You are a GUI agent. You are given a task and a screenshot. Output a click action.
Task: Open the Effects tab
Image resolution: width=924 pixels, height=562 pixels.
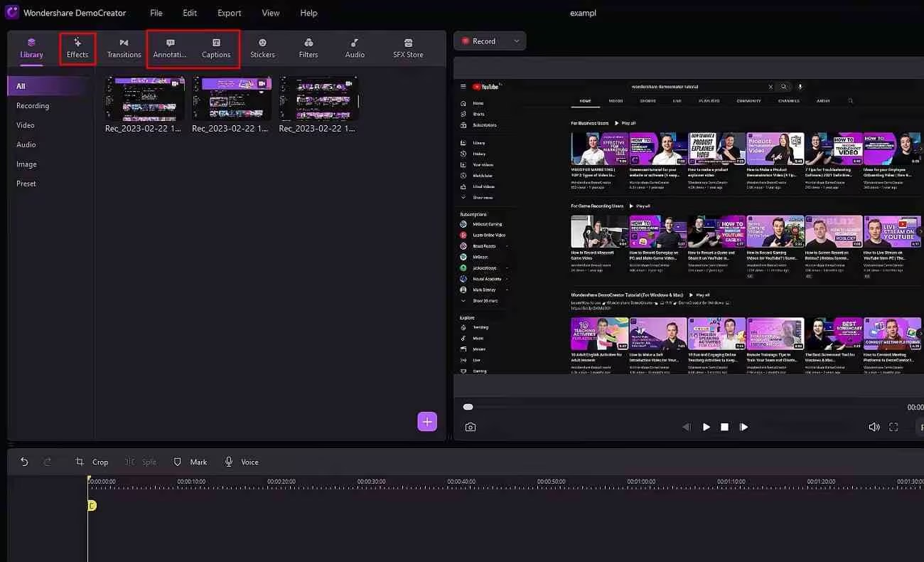click(x=77, y=48)
